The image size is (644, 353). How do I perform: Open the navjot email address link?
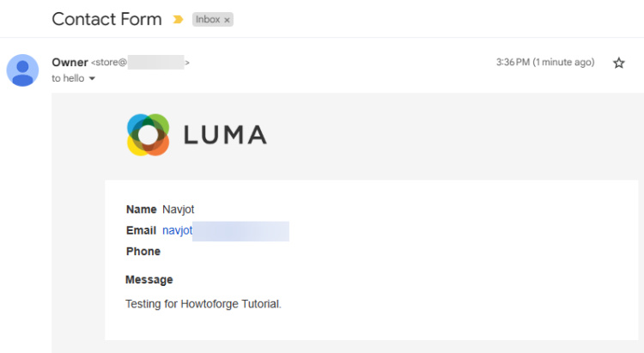[x=177, y=230]
